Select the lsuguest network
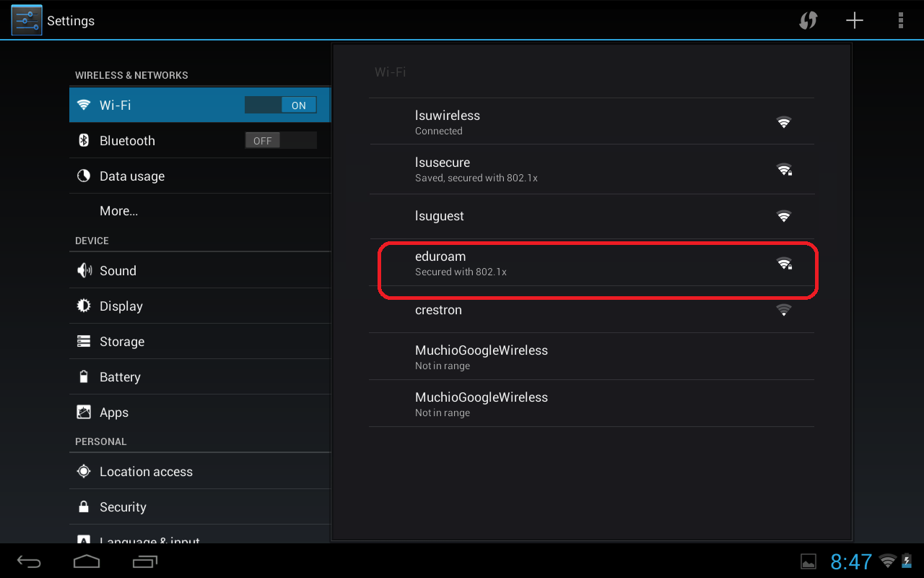924x578 pixels. point(591,216)
